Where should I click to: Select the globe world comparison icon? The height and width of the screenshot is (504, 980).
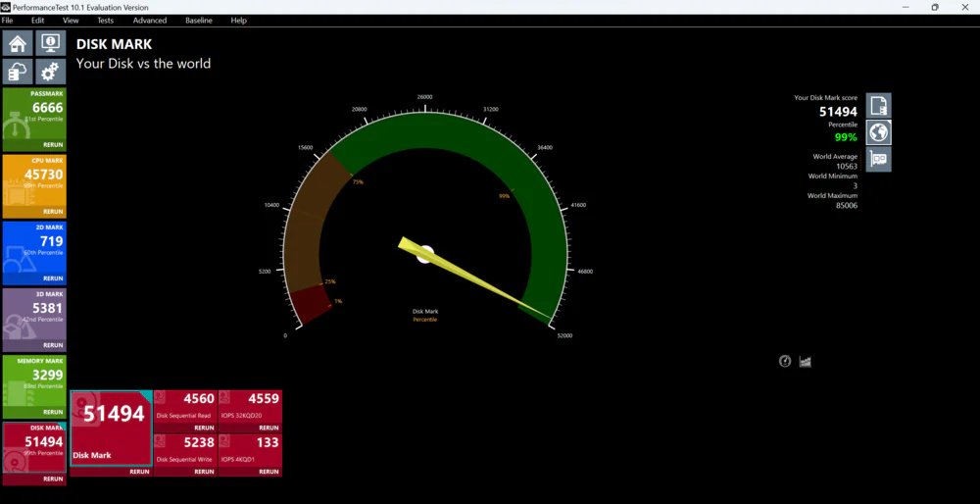879,132
